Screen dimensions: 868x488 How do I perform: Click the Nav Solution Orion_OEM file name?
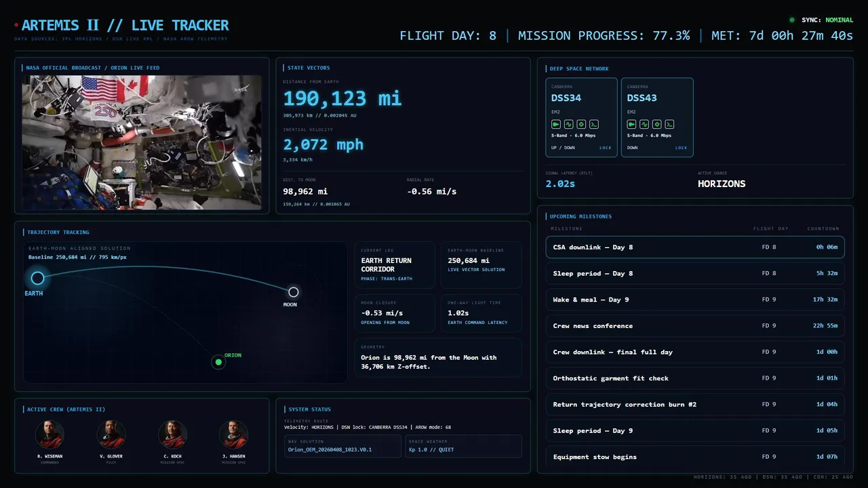(x=330, y=449)
